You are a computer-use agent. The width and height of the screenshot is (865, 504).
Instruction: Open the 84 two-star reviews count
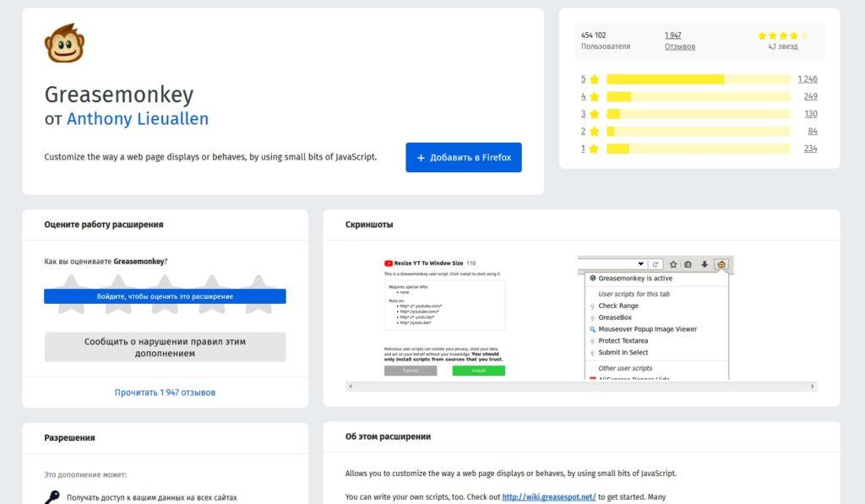pos(813,131)
